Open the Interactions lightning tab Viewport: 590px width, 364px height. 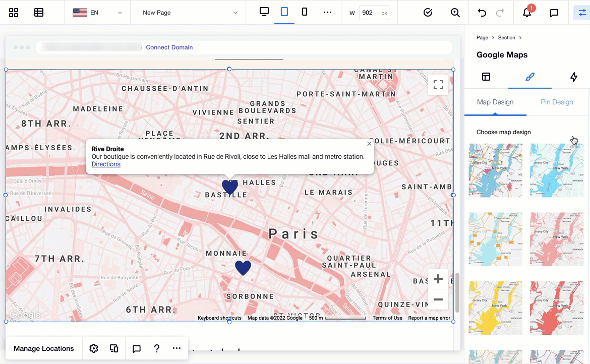[x=573, y=77]
